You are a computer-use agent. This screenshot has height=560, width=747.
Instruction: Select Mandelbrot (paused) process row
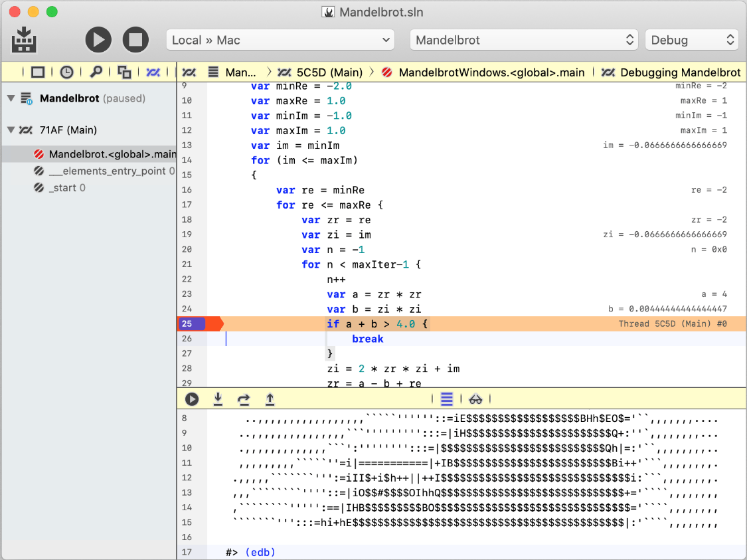click(x=89, y=99)
